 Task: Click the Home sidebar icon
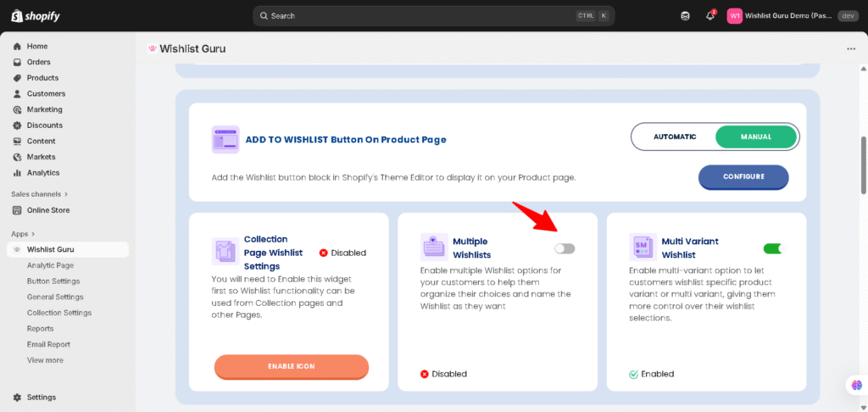[x=17, y=47]
